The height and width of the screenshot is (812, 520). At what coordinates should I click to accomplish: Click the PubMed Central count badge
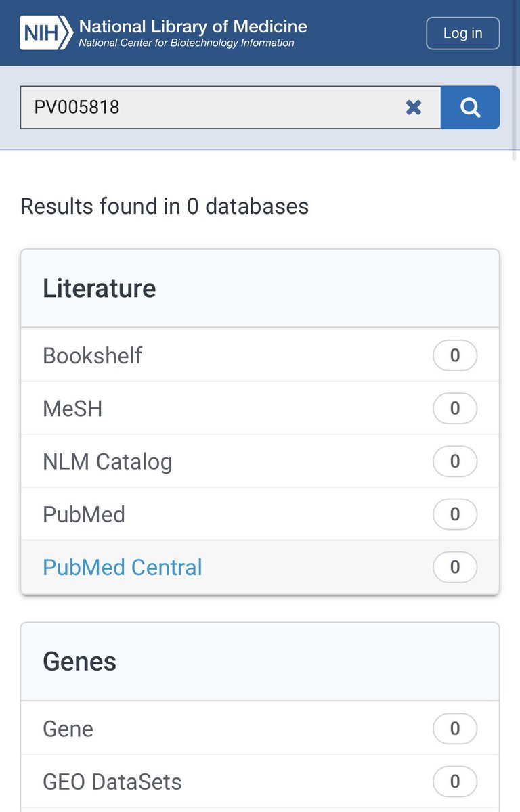[454, 567]
